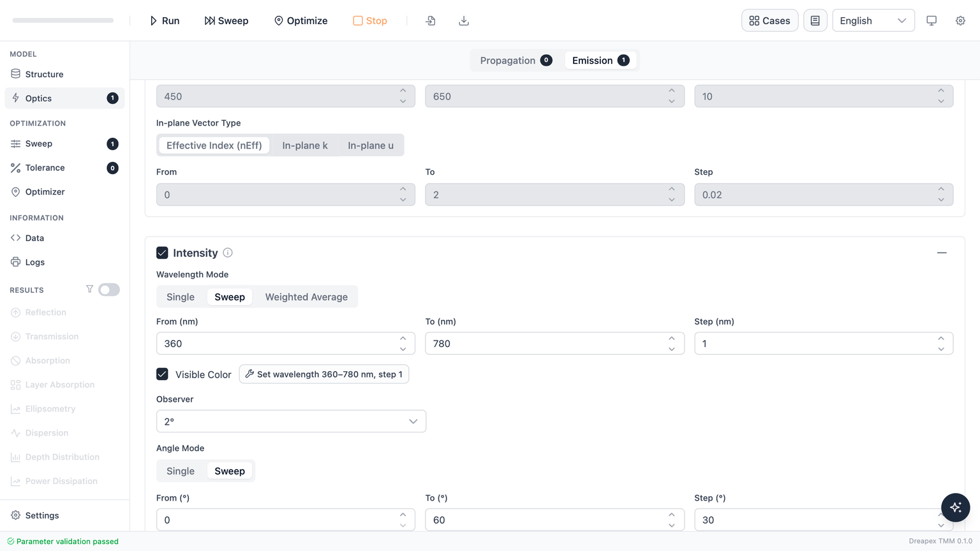Click the monitor display icon
Image resolution: width=980 pixels, height=551 pixels.
pos(932,20)
